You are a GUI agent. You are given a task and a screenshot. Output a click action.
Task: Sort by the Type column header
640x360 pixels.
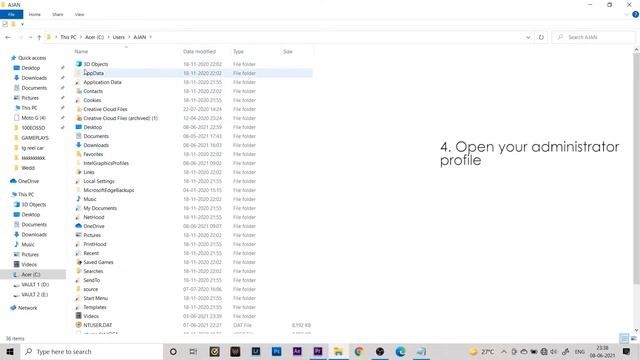238,52
